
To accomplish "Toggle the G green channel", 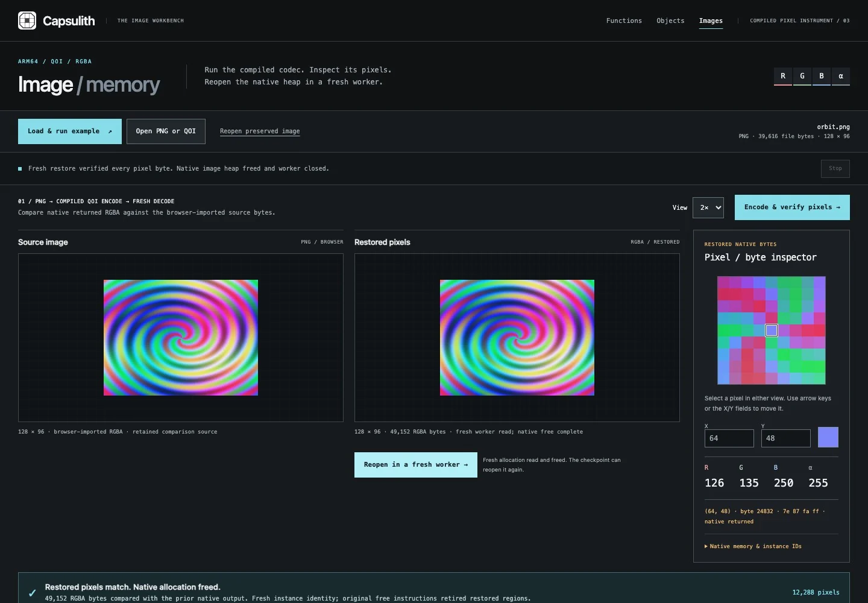I will tap(802, 76).
